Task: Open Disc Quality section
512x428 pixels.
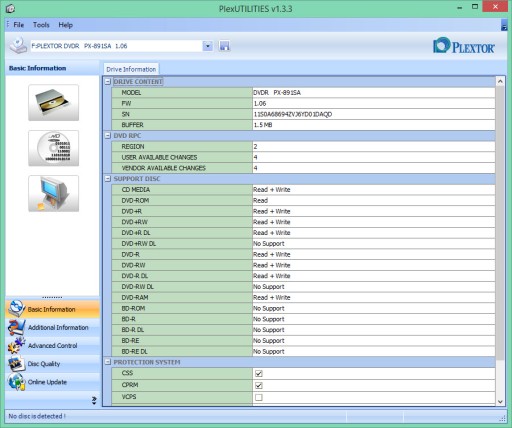Action: (52, 364)
